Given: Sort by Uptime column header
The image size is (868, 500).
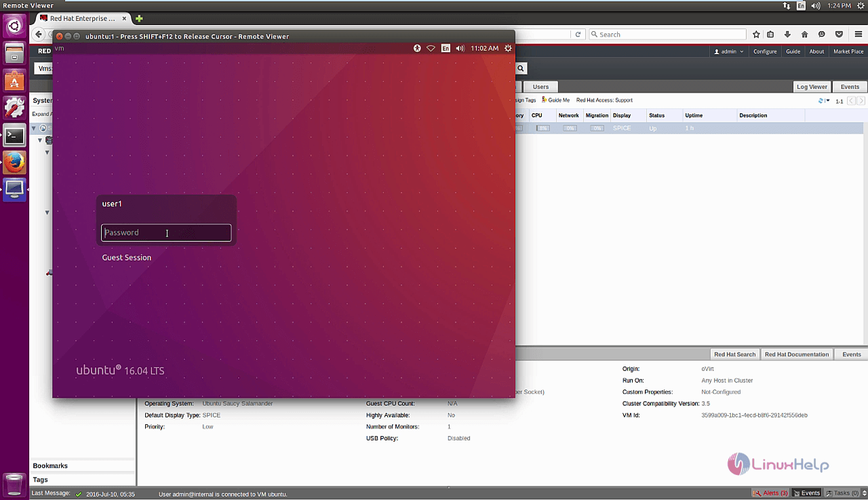Looking at the screenshot, I should (709, 116).
